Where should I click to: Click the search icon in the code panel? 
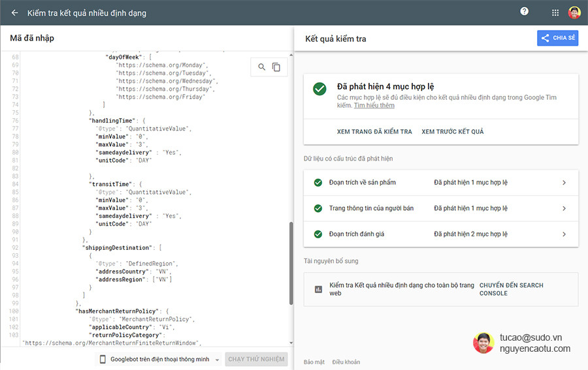pos(262,67)
